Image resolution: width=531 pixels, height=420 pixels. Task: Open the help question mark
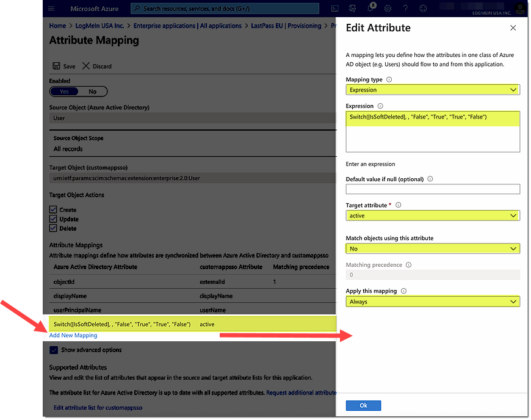coord(405,9)
